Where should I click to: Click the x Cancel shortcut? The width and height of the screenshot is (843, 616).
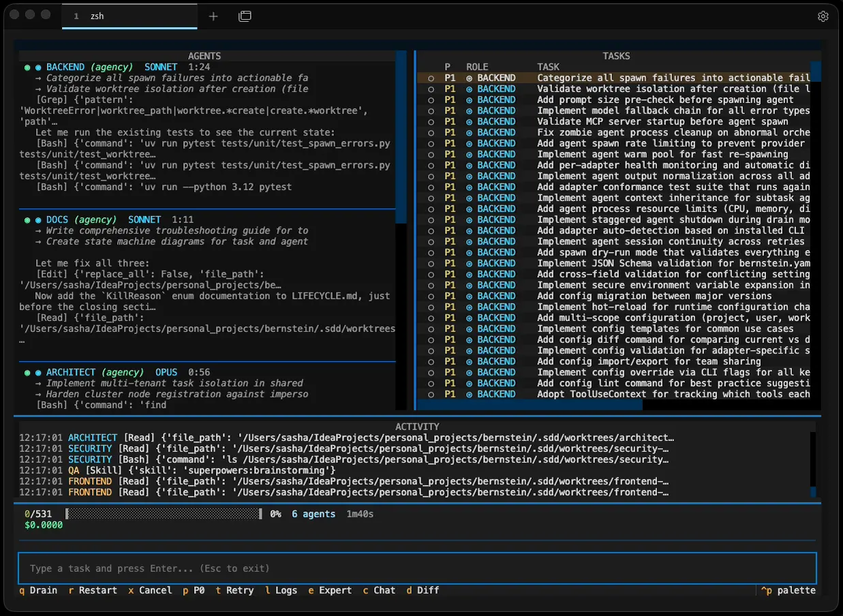pyautogui.click(x=150, y=590)
